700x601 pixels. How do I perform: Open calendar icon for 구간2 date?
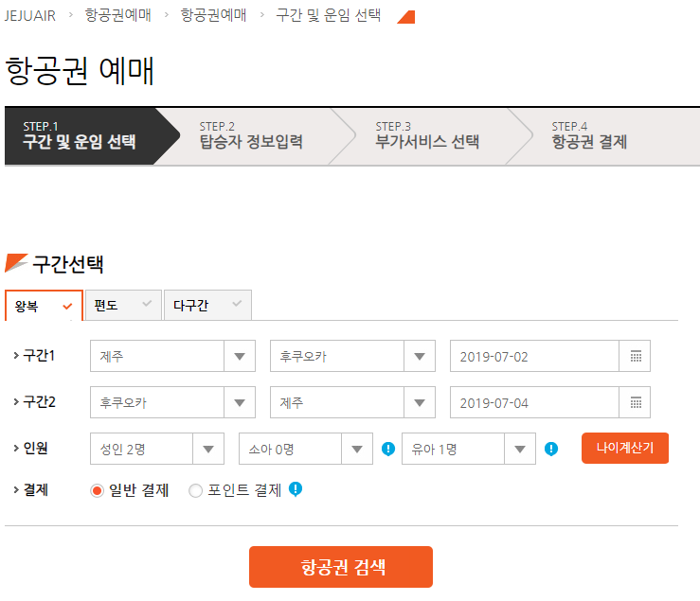tap(636, 402)
